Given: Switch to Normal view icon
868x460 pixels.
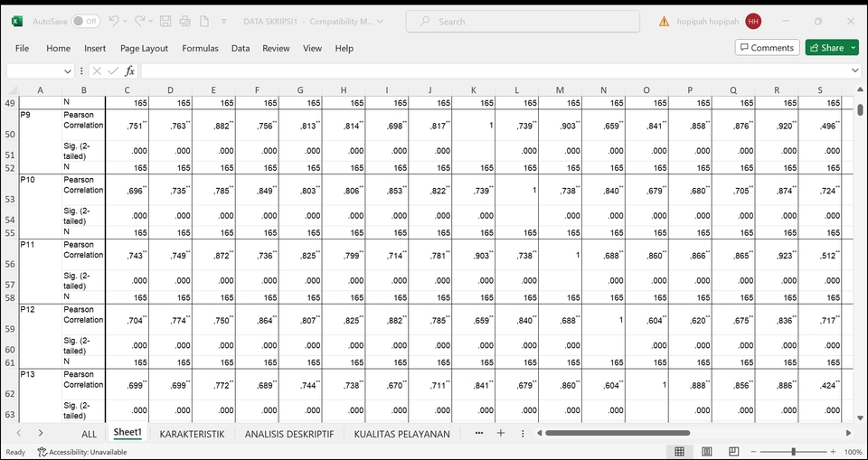Looking at the screenshot, I should point(680,452).
